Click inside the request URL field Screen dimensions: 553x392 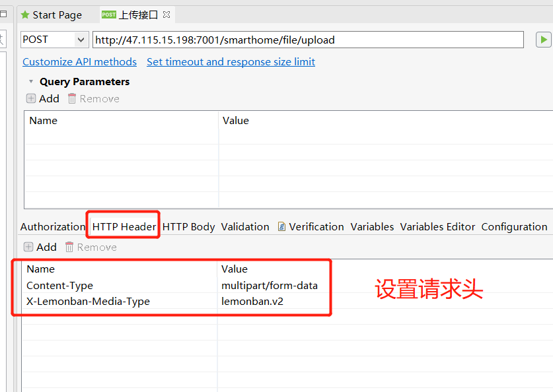[x=308, y=39]
